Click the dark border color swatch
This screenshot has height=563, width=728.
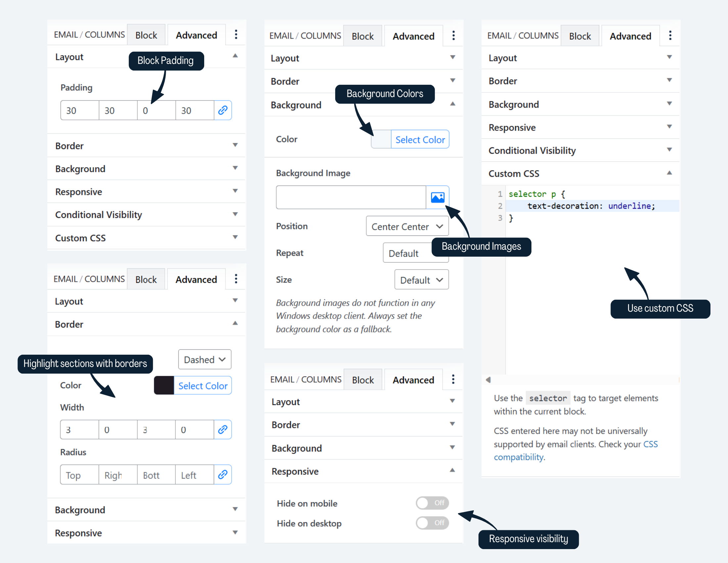tap(164, 385)
